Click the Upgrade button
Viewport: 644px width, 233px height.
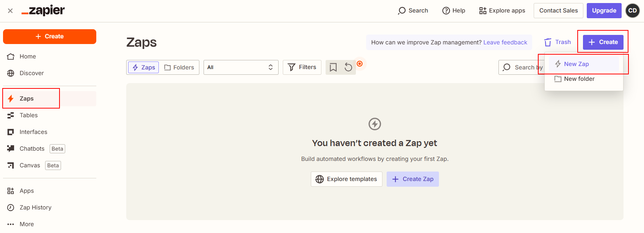(x=604, y=11)
